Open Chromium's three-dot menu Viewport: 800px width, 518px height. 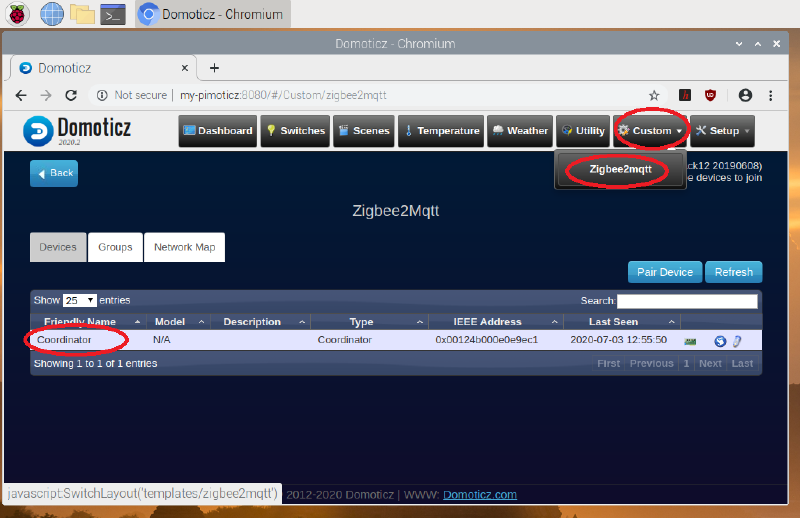770,95
